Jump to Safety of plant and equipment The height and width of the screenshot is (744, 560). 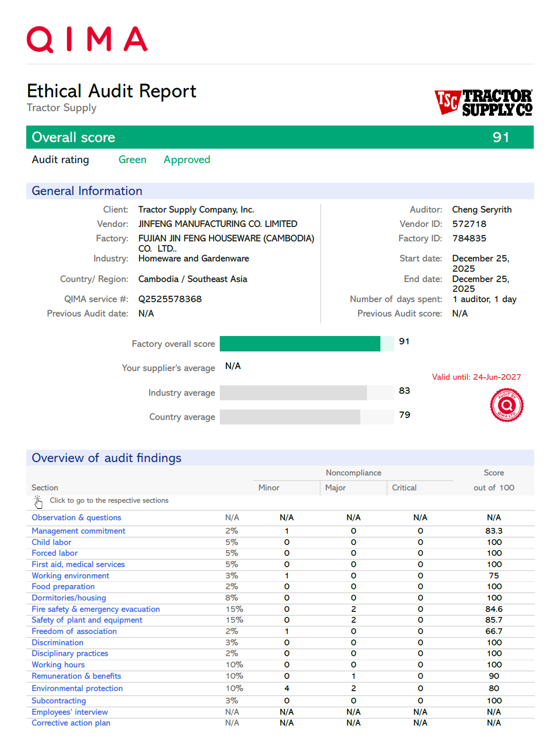pyautogui.click(x=87, y=620)
